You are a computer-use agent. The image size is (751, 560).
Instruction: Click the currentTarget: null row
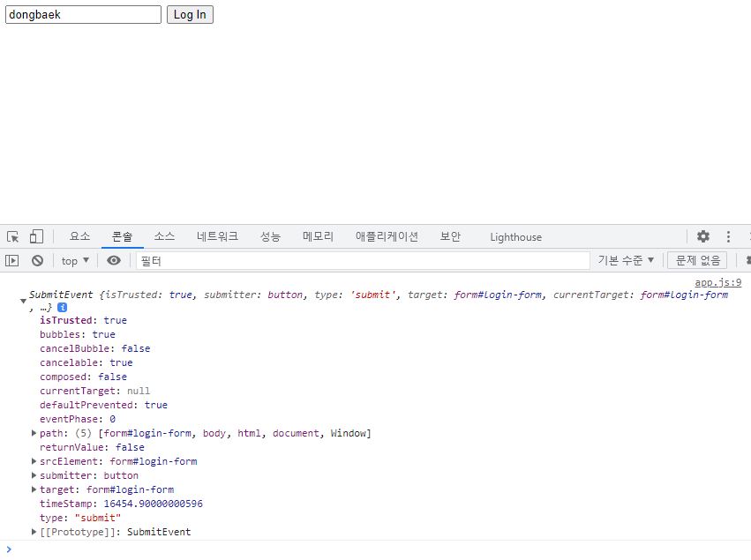pyautogui.click(x=94, y=391)
